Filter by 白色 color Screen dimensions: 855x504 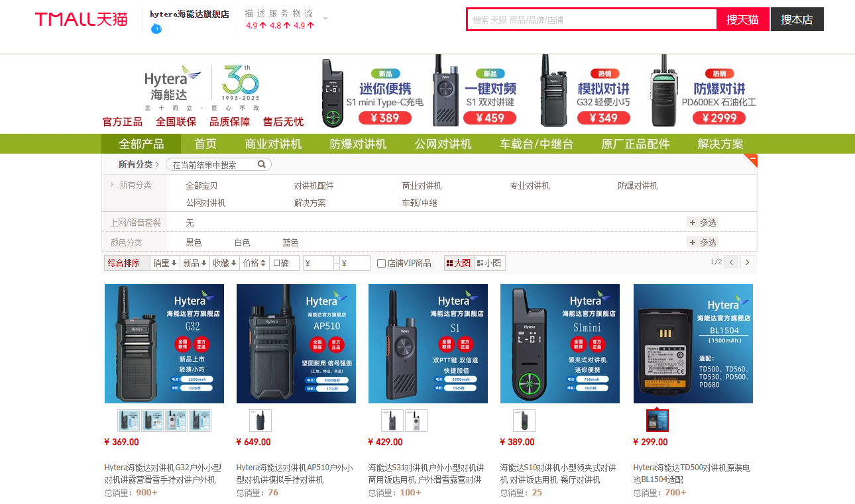click(x=242, y=242)
